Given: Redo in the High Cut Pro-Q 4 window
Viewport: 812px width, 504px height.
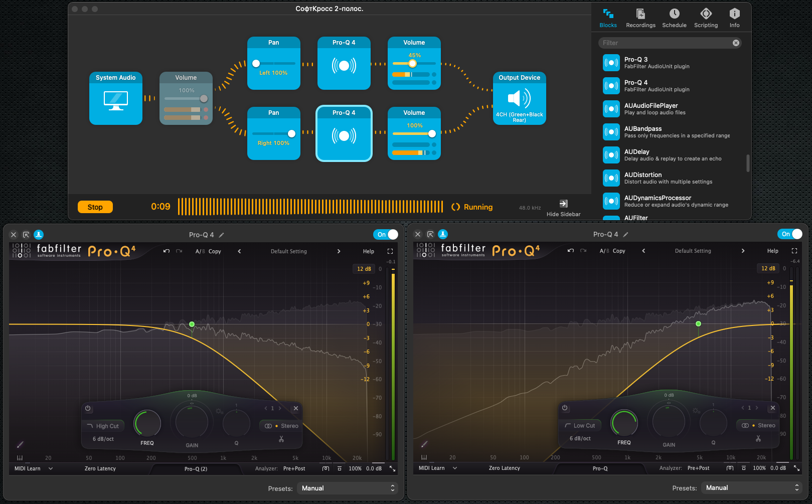Looking at the screenshot, I should (179, 251).
